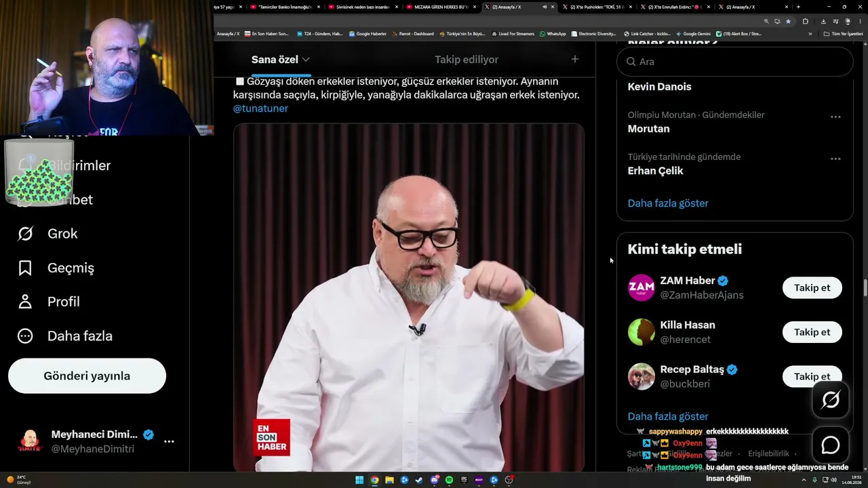Image resolution: width=868 pixels, height=488 pixels.
Task: Follow ZAM Haber with Takip et
Action: pos(812,287)
